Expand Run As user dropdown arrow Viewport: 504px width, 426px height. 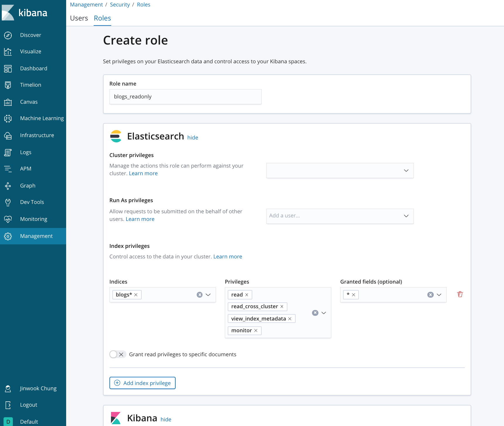tap(406, 216)
